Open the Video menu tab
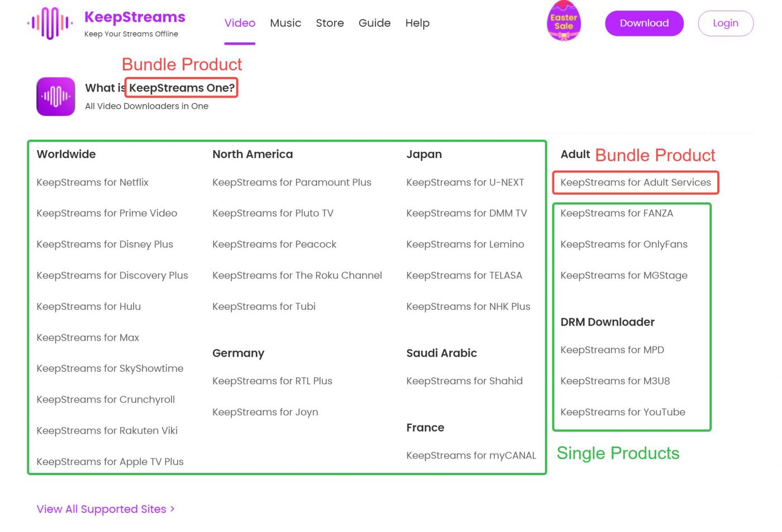Viewport: 782px width, 532px height. pyautogui.click(x=240, y=23)
